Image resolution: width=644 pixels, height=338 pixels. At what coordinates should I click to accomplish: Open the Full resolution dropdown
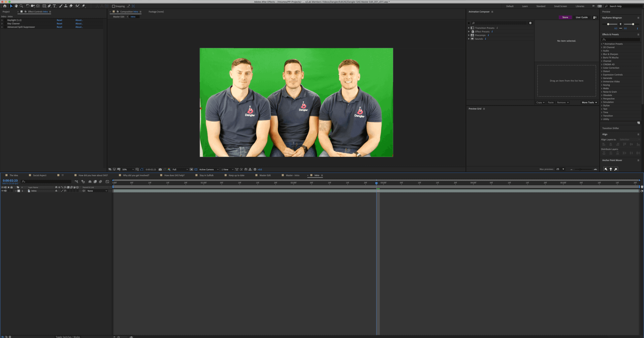[x=180, y=169]
